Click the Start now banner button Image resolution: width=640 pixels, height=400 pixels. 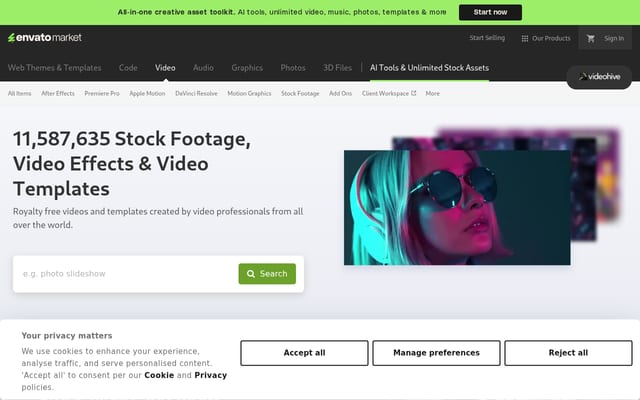(490, 12)
